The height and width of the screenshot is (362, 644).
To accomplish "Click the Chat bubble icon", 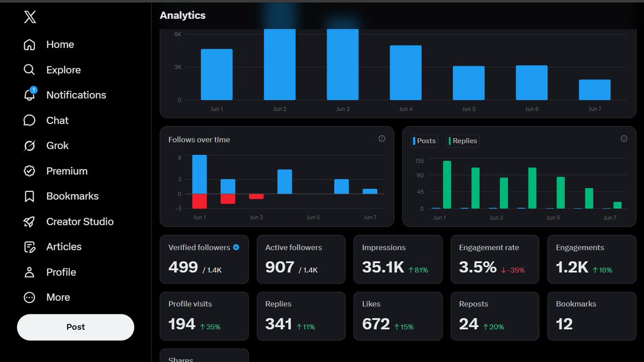I will pos(30,120).
